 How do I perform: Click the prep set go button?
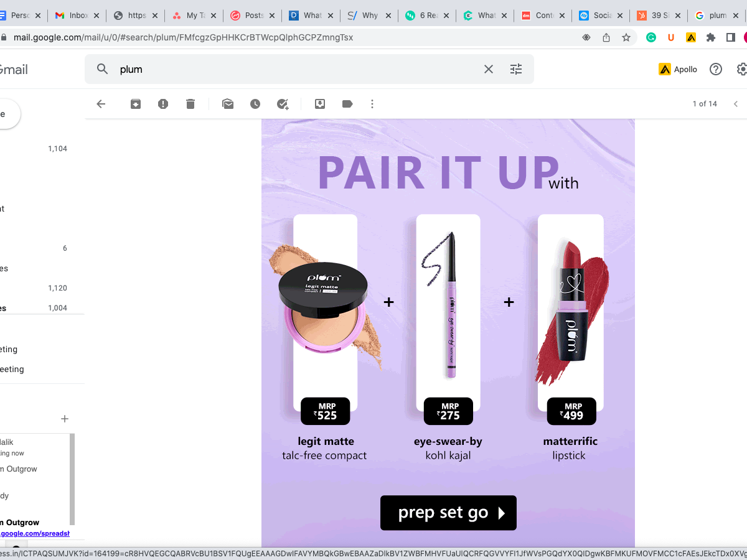pos(448,513)
